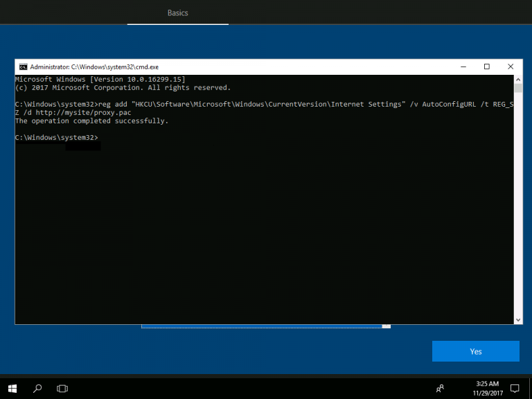Maximize the cmd.exe window
This screenshot has width=532, height=399.
(x=486, y=66)
